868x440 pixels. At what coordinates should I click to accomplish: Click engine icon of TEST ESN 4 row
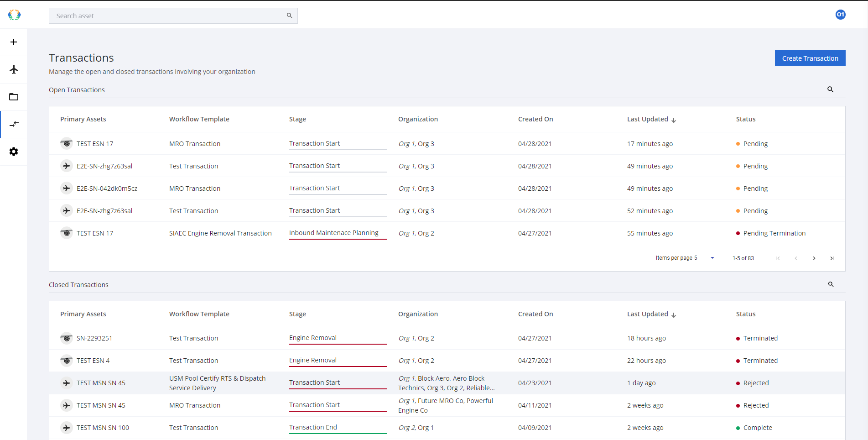coord(67,360)
